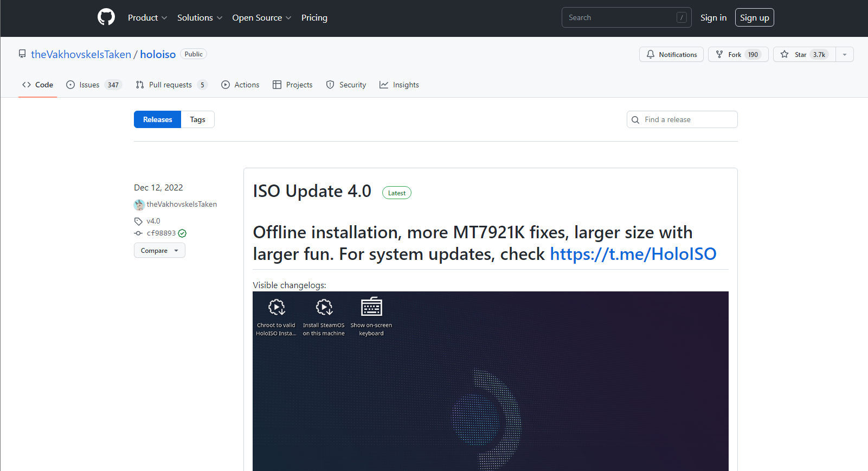Screen dimensions: 868x471
Task: Click the slash shortcut key icon in Search
Action: 682,17
